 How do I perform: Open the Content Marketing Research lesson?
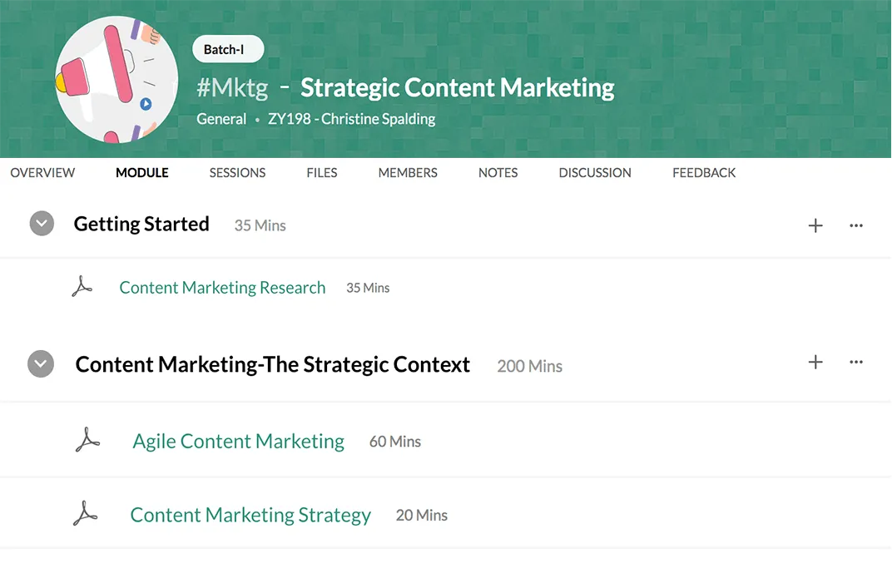pyautogui.click(x=222, y=287)
